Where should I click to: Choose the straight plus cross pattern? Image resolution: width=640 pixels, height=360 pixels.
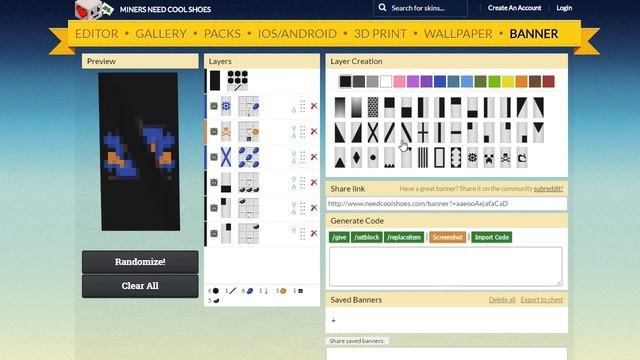[x=423, y=133]
